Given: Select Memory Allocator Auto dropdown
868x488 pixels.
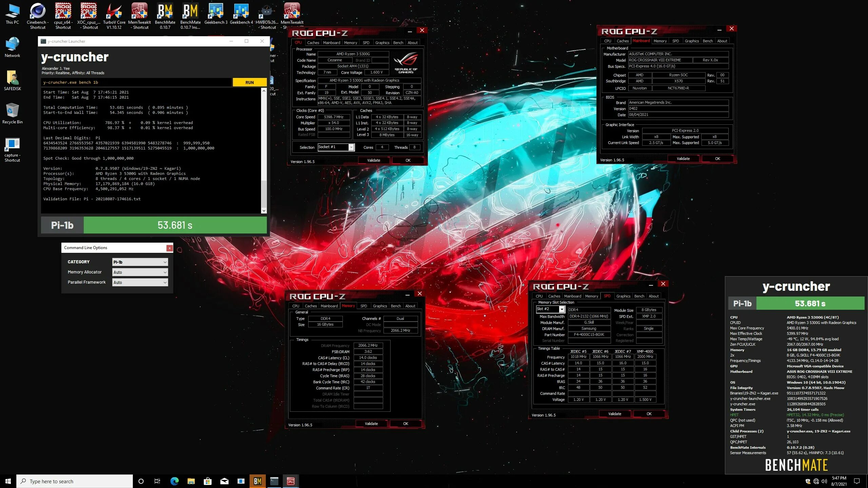Looking at the screenshot, I should (139, 272).
